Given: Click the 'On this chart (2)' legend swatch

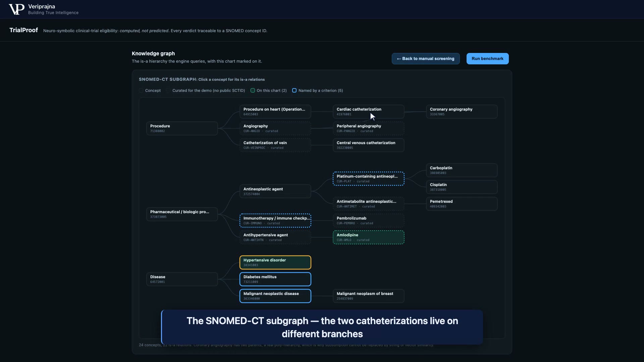Looking at the screenshot, I should (253, 90).
